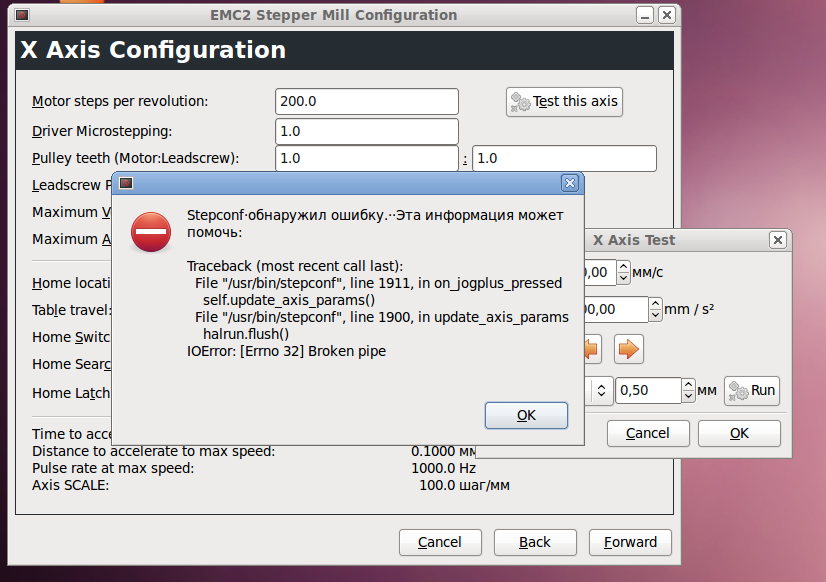Click the X Axis Test title bar
The height and width of the screenshot is (582, 826).
[634, 240]
